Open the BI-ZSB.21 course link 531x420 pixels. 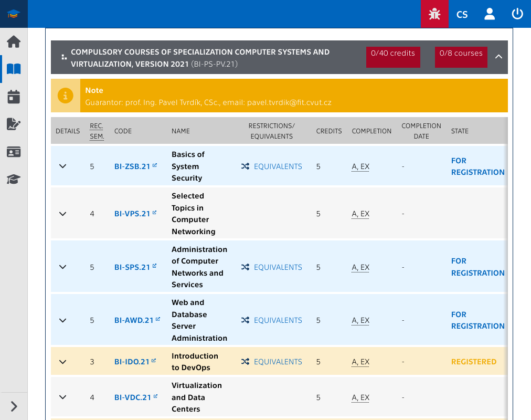135,166
